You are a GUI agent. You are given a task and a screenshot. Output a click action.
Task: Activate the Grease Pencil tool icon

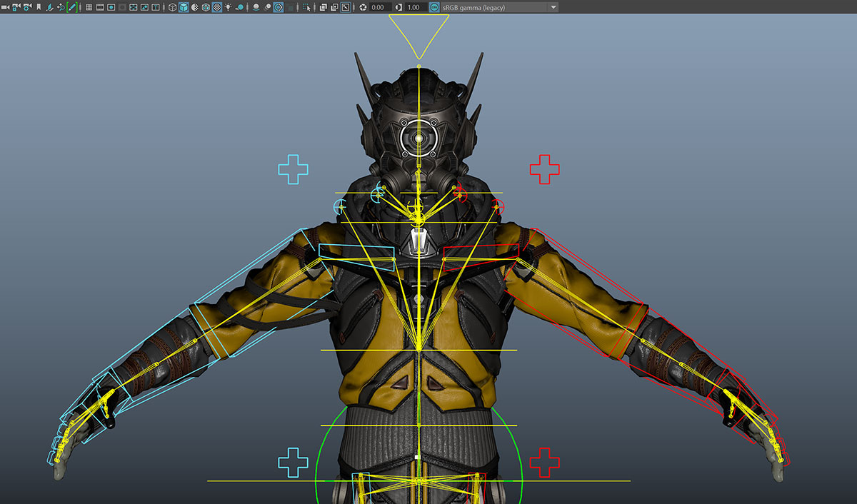coord(72,7)
